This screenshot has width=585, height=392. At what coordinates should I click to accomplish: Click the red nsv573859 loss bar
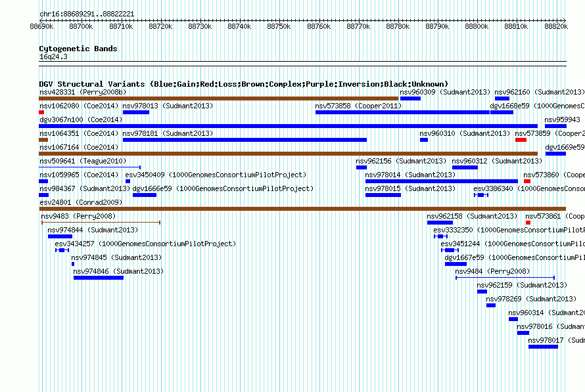point(521,140)
